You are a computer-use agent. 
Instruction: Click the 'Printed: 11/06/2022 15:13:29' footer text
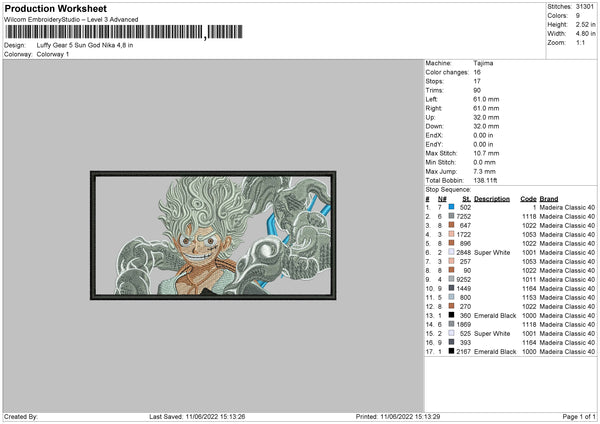(x=398, y=416)
